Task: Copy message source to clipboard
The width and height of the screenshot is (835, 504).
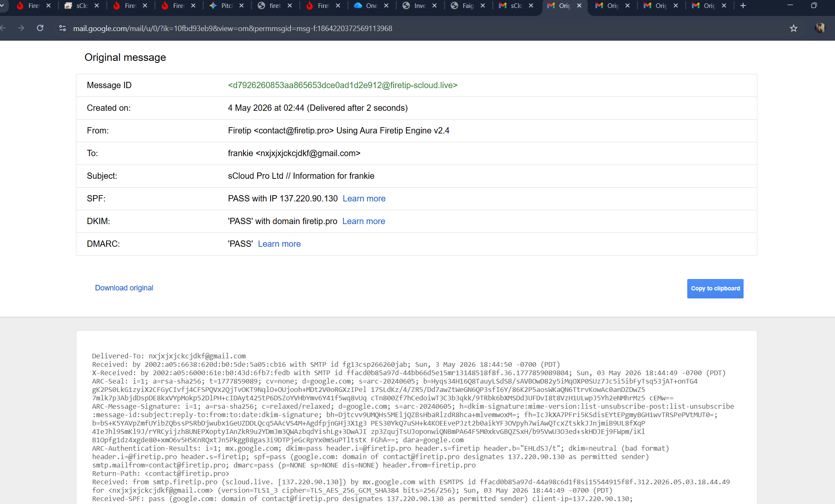Action: (x=715, y=289)
